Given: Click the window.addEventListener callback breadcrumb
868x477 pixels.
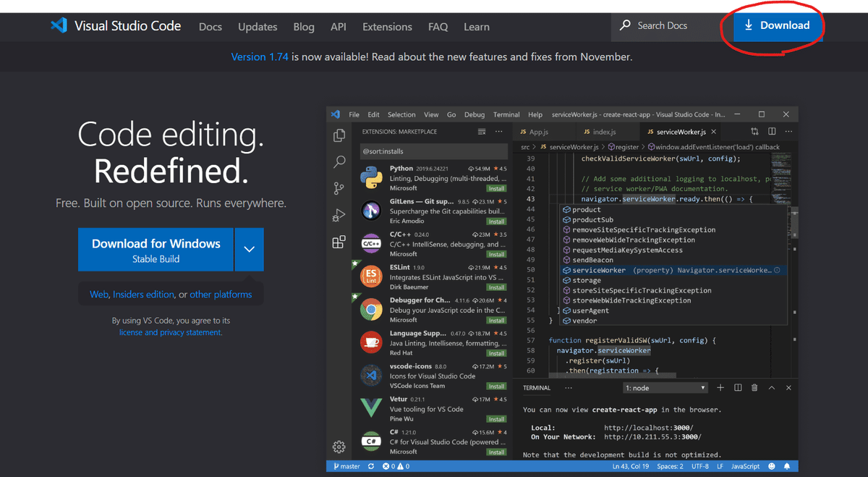Looking at the screenshot, I should tap(712, 147).
